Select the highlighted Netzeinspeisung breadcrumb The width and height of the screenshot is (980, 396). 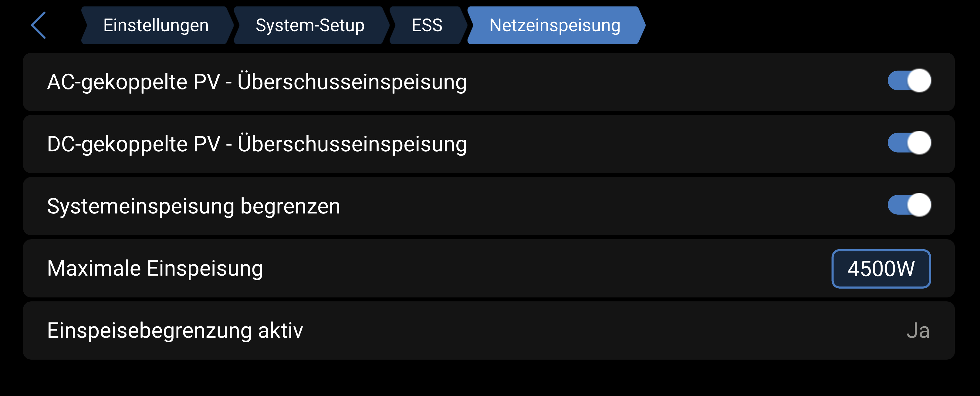click(x=555, y=25)
